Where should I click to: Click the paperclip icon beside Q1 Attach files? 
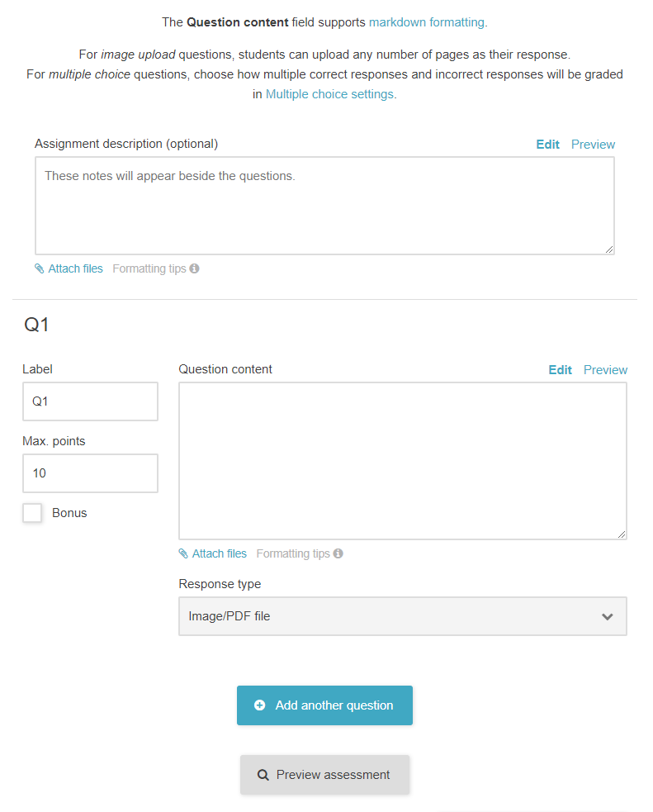click(182, 553)
